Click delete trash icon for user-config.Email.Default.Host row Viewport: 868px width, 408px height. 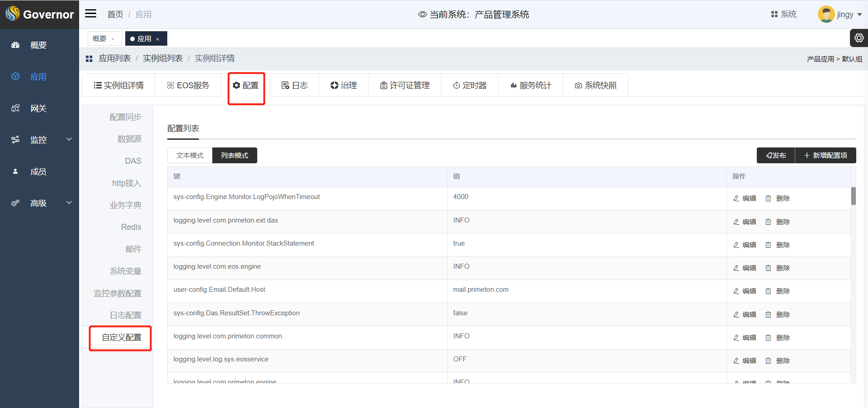(x=768, y=291)
